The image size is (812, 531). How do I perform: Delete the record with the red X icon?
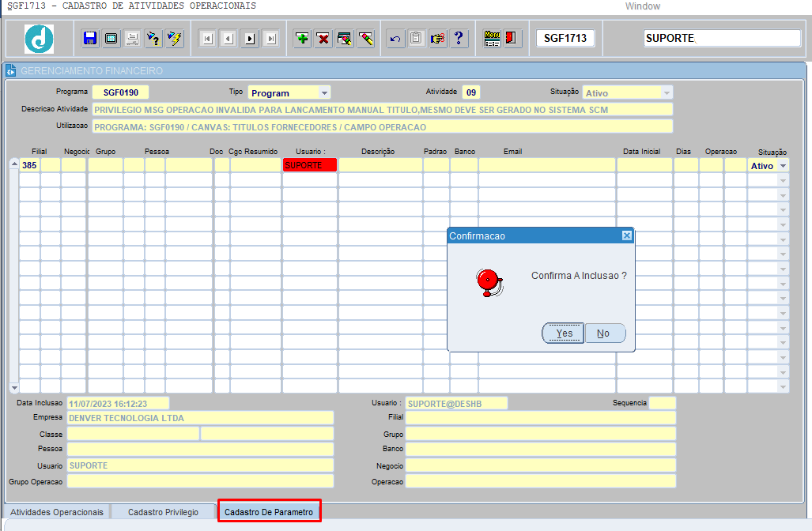pos(323,38)
